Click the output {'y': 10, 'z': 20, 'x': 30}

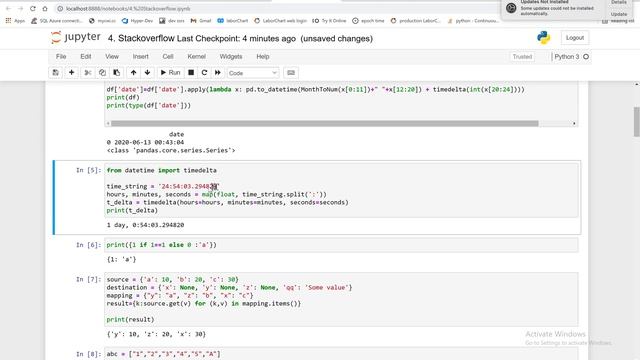point(156,334)
